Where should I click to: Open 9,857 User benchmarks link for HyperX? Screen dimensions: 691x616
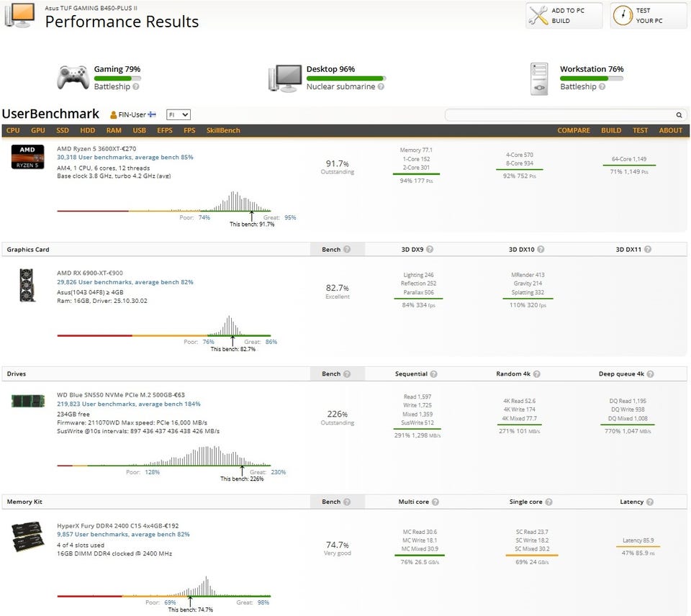[123, 535]
